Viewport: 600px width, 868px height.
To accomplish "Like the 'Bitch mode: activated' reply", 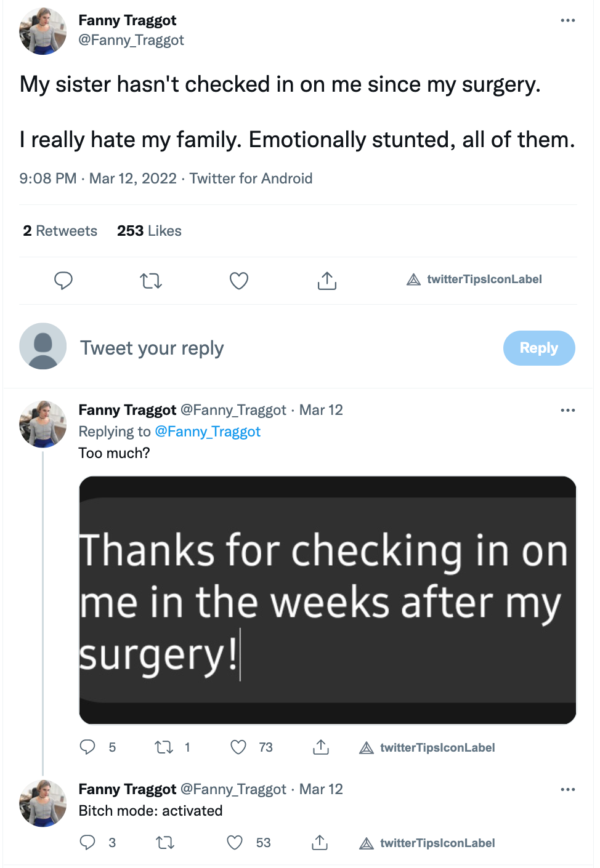I will 248,843.
